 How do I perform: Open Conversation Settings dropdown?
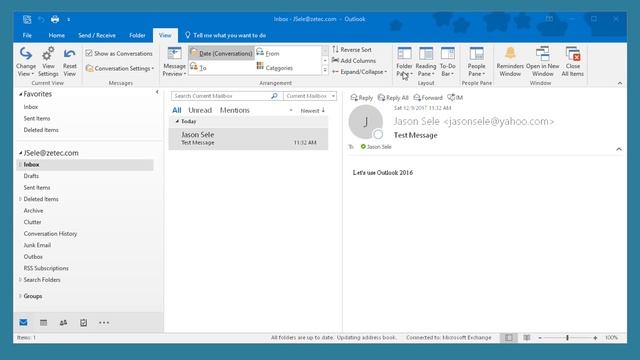coord(120,69)
